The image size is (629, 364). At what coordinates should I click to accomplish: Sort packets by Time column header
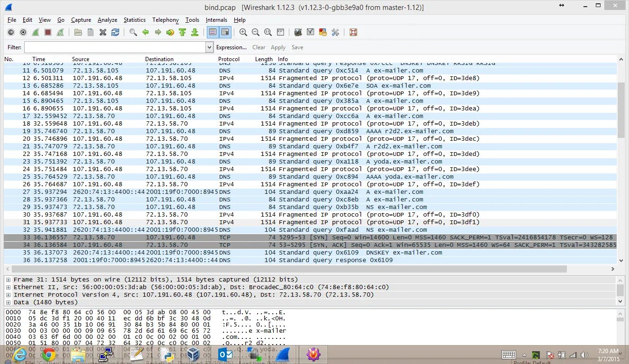[x=39, y=59]
